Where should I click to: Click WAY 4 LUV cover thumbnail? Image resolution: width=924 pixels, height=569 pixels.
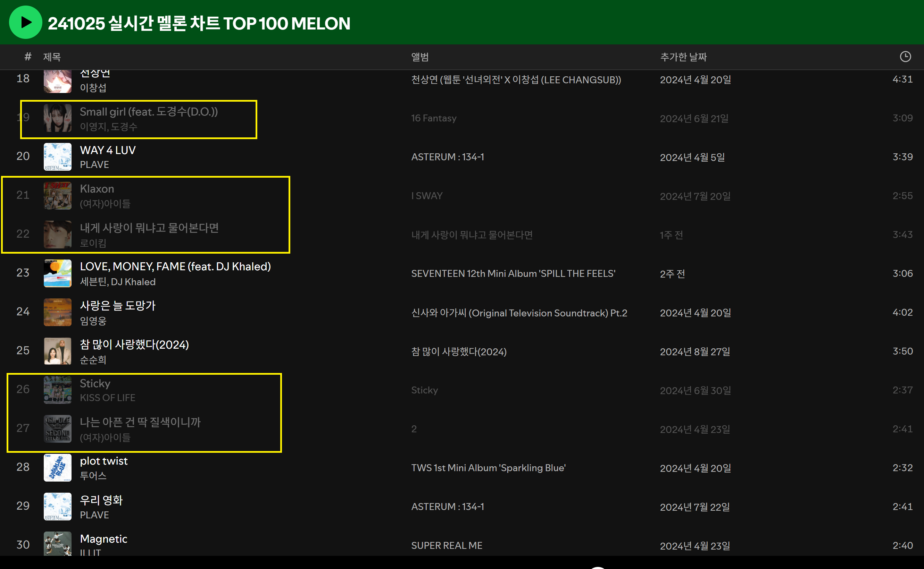click(x=58, y=157)
